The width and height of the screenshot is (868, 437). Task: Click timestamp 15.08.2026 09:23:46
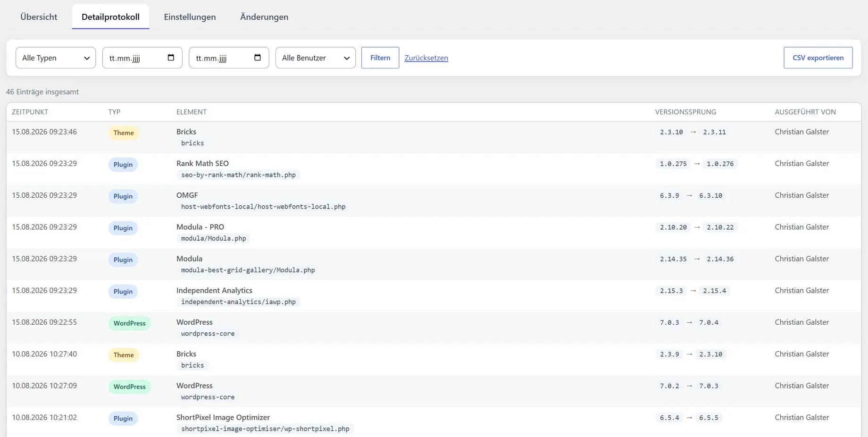[x=44, y=132]
